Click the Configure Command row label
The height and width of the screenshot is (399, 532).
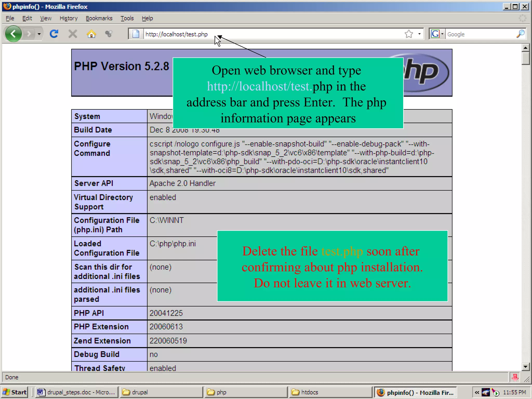point(92,149)
